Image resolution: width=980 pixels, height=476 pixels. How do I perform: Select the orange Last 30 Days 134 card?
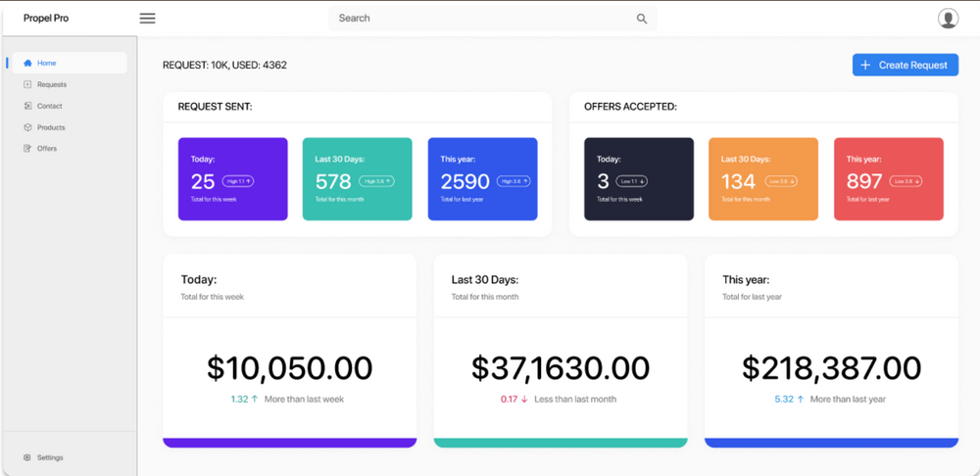[x=763, y=179]
